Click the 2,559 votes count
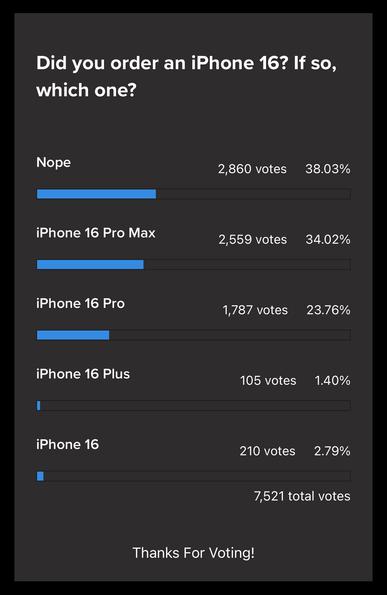387x595 pixels. point(253,239)
